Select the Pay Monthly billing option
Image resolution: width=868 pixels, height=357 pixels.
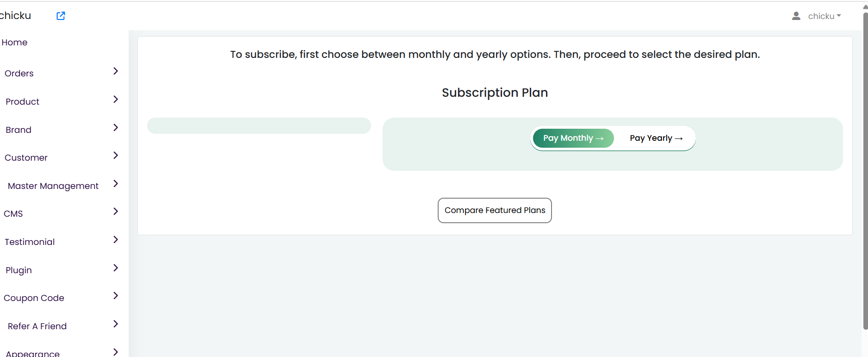coord(573,138)
